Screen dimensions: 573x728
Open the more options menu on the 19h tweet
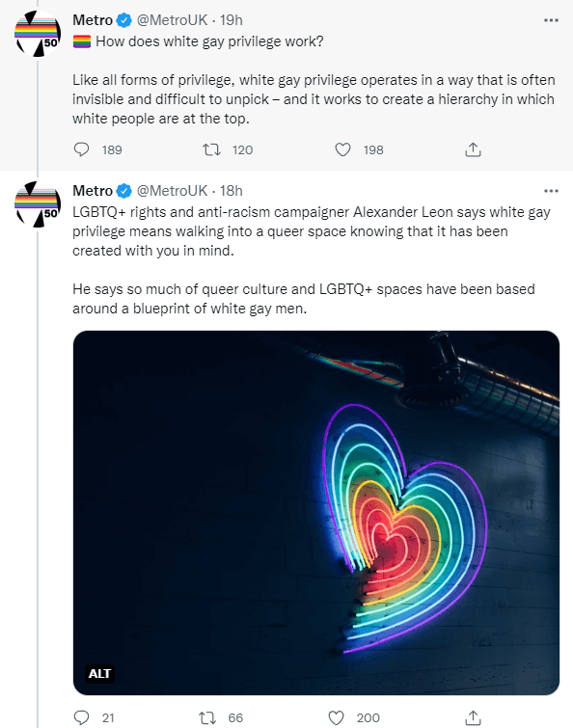[551, 20]
